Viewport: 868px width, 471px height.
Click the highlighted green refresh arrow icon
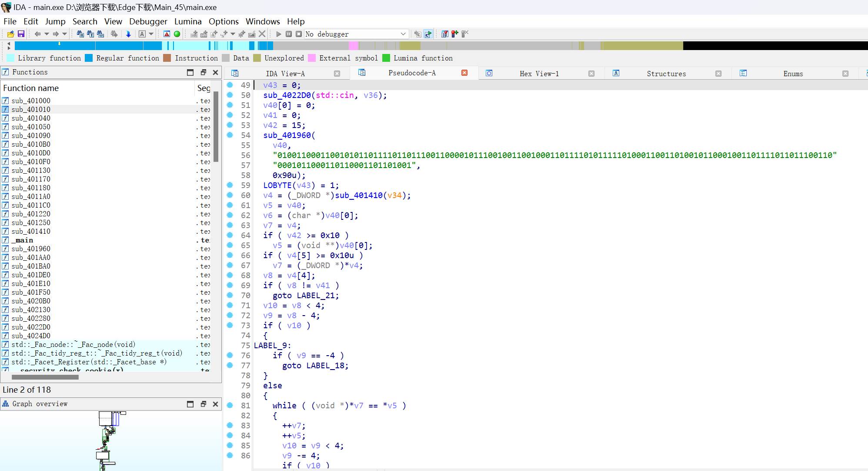(428, 34)
